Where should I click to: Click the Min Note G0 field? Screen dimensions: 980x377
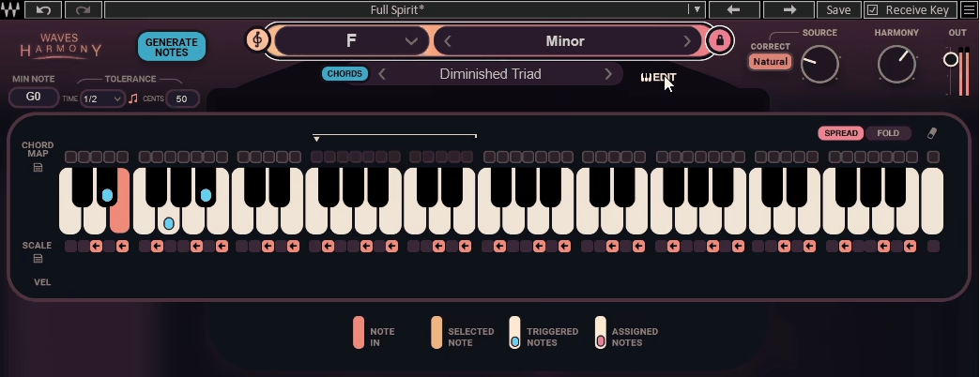[x=34, y=97]
